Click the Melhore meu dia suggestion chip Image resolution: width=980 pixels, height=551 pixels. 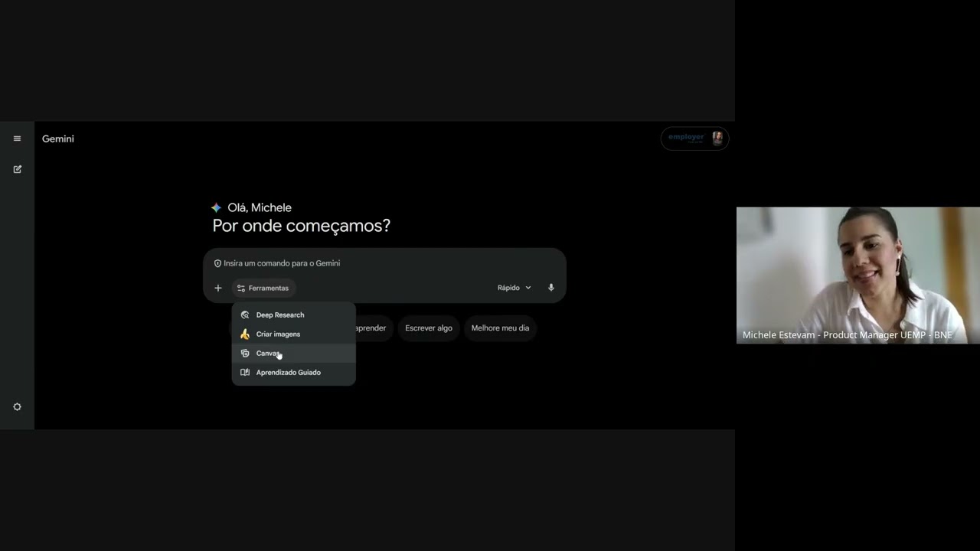(x=500, y=328)
